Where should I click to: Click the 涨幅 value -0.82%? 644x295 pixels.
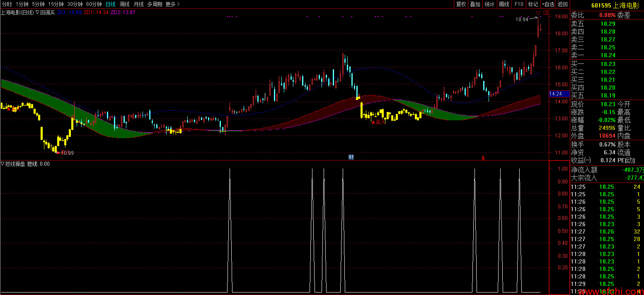tap(607, 120)
